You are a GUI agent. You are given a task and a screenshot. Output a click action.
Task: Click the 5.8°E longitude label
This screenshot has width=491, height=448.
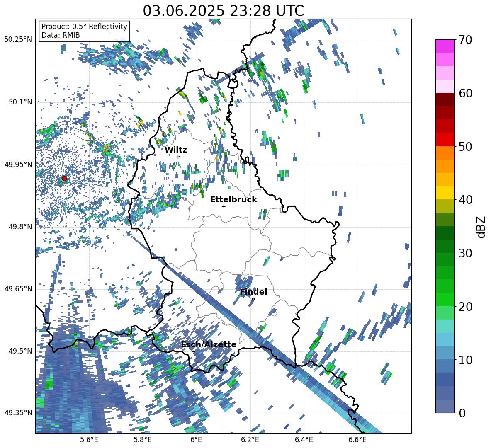coord(143,440)
